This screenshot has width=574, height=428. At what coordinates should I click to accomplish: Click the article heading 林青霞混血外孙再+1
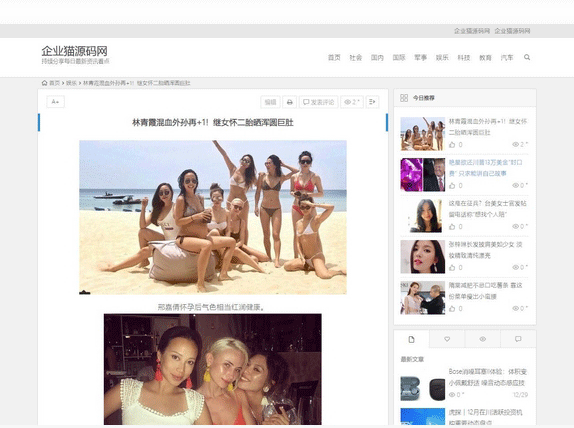(x=213, y=122)
